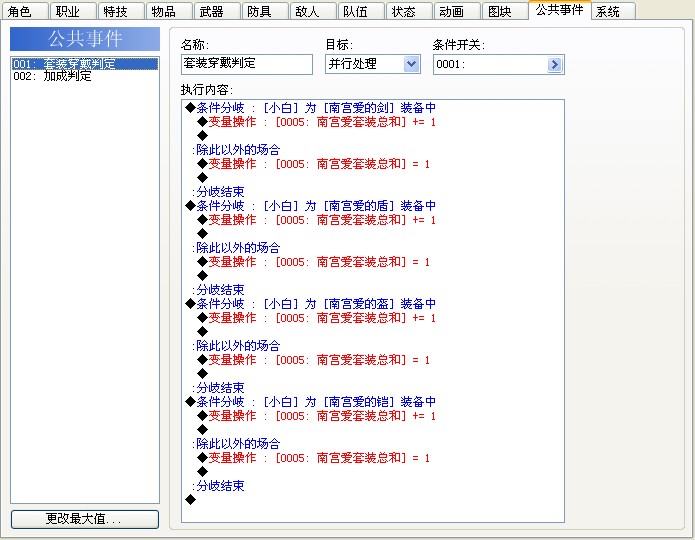
Task: Click the 更改最大值 button
Action: point(85,519)
